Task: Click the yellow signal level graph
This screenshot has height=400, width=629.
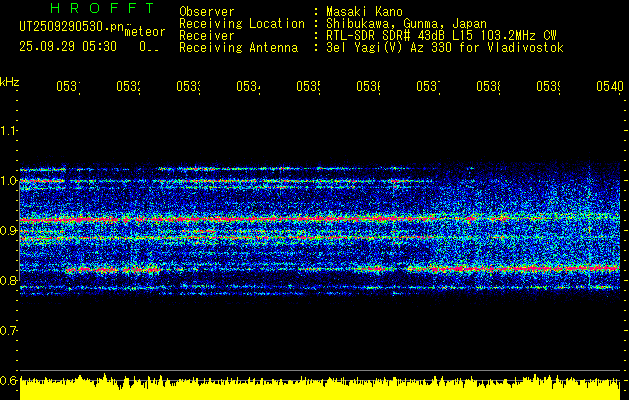Action: [x=320, y=387]
